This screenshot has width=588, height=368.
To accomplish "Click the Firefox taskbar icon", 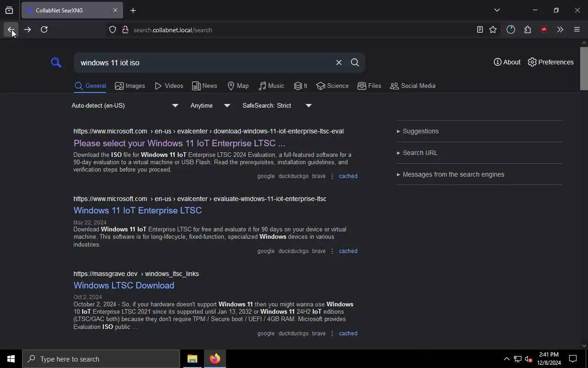I will [215, 359].
